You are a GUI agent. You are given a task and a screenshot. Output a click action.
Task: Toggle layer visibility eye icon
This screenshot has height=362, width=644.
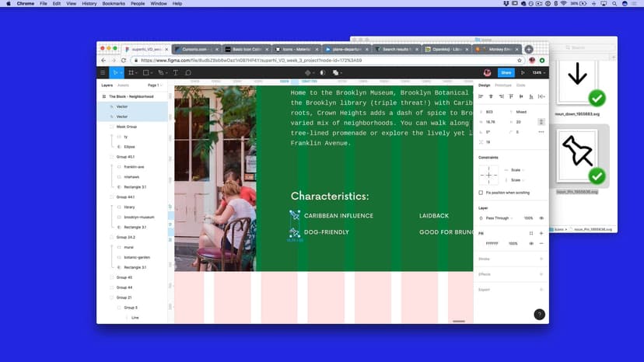pos(541,218)
